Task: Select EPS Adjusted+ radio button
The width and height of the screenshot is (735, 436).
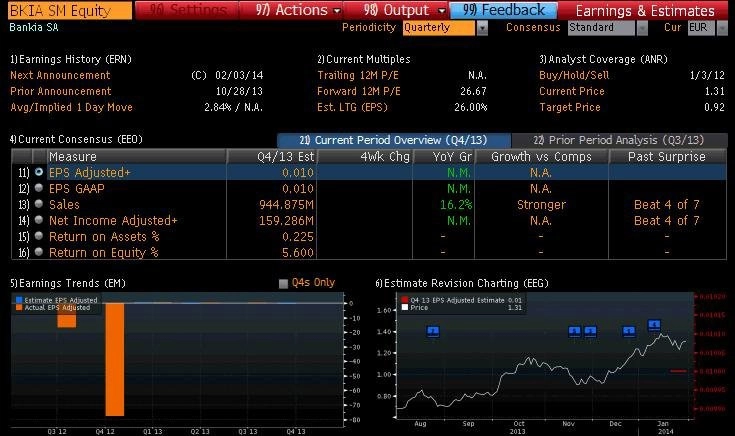Action: point(39,172)
